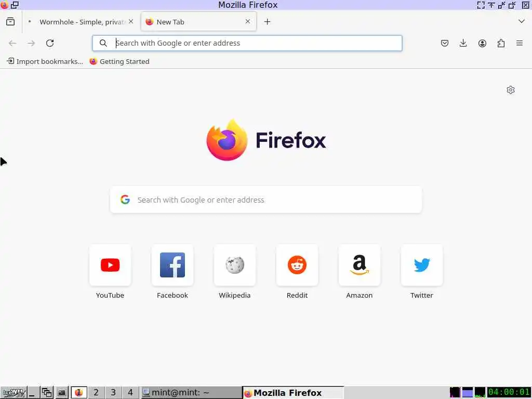Switch to workspace 3

113,393
